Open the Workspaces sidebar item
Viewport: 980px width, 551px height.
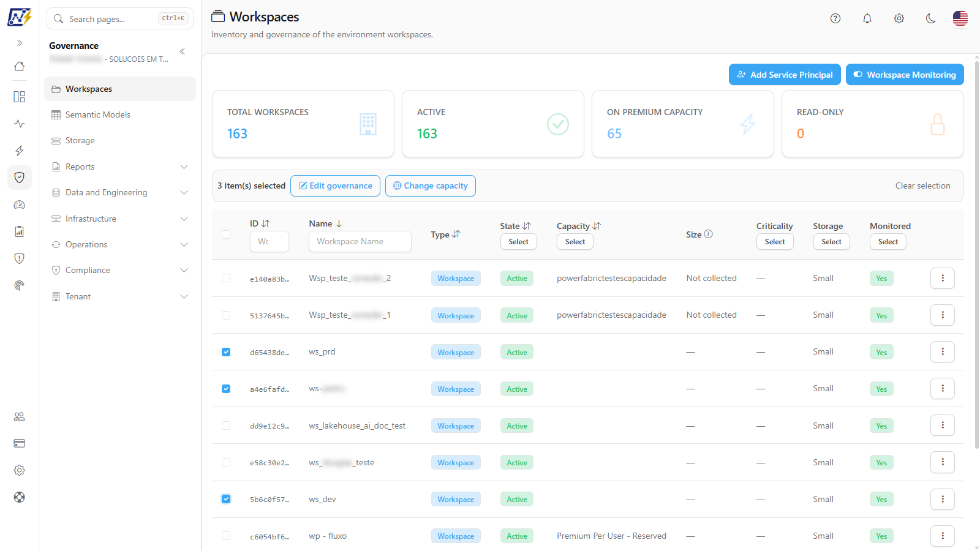tap(120, 89)
